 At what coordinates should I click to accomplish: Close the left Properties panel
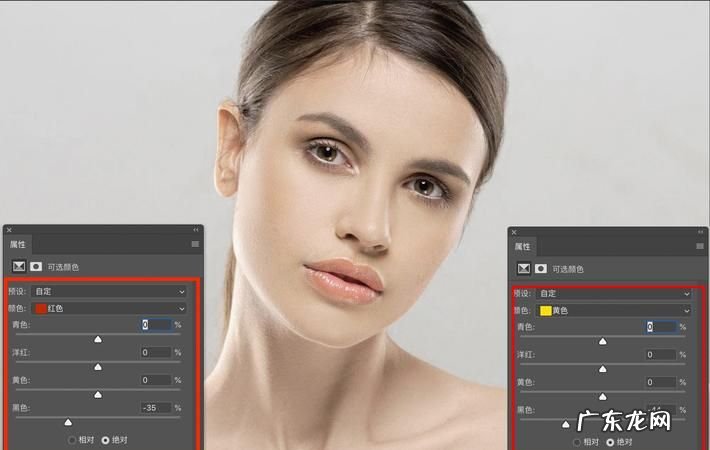(x=9, y=230)
